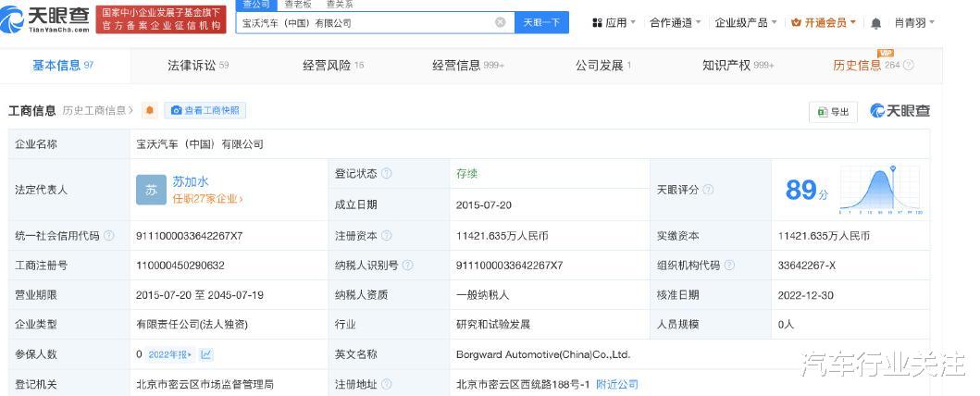The width and height of the screenshot is (980, 396).
Task: Clear the search box with X icon
Action: pos(500,22)
